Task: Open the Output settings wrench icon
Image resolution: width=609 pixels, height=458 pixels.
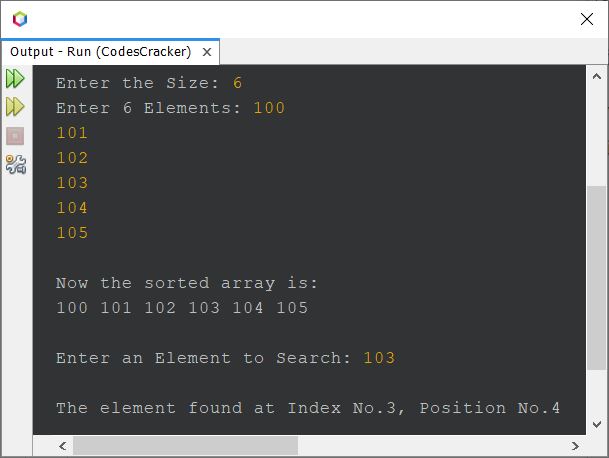Action: [x=16, y=164]
